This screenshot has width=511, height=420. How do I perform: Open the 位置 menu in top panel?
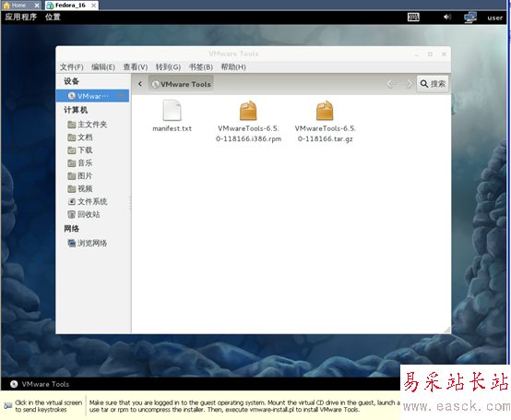(53, 17)
